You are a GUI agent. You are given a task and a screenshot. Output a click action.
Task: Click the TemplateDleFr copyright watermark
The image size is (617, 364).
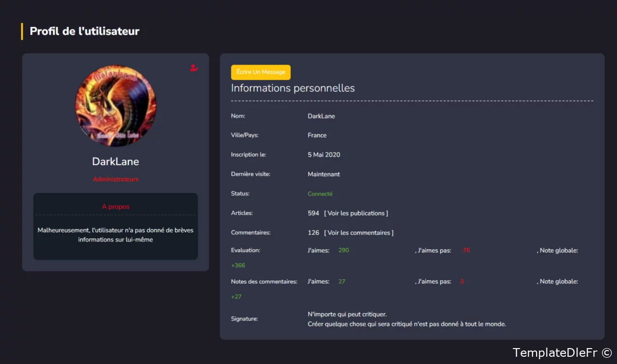point(562,353)
